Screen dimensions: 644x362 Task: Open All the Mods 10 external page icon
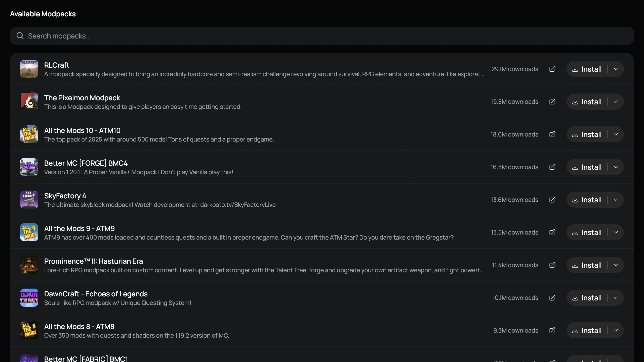[x=552, y=134]
